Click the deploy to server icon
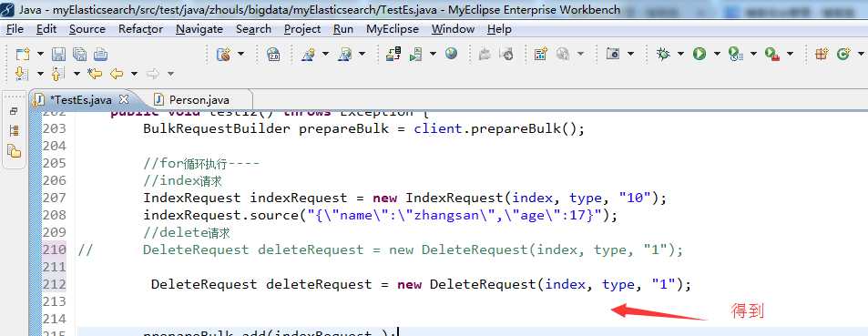 394,54
